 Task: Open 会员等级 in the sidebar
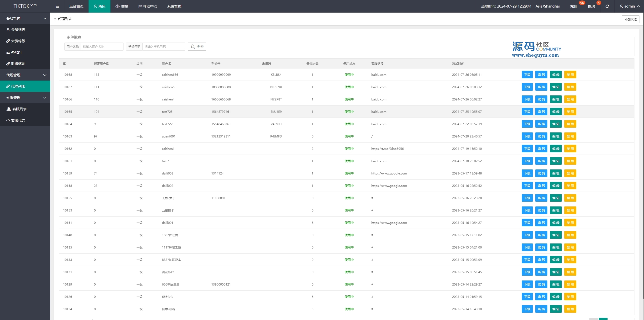pos(25,41)
